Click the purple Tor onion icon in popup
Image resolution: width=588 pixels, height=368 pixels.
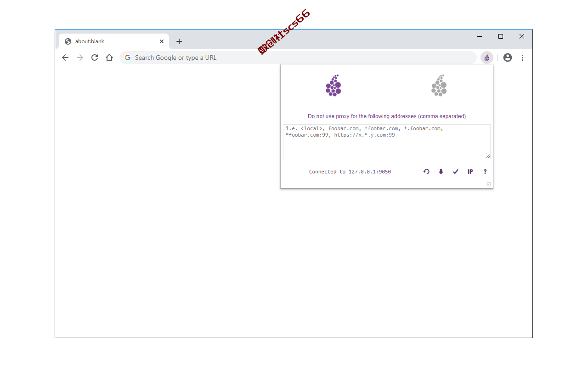point(334,85)
